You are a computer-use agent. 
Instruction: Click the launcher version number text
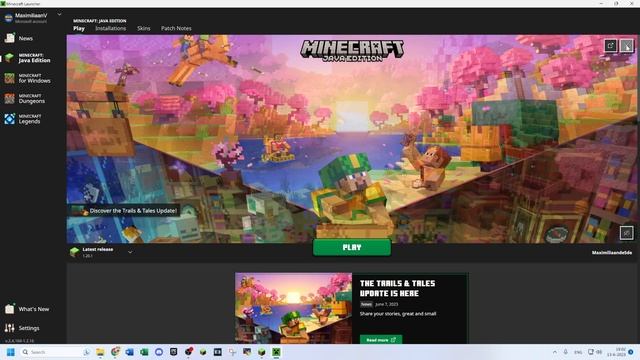pyautogui.click(x=20, y=340)
